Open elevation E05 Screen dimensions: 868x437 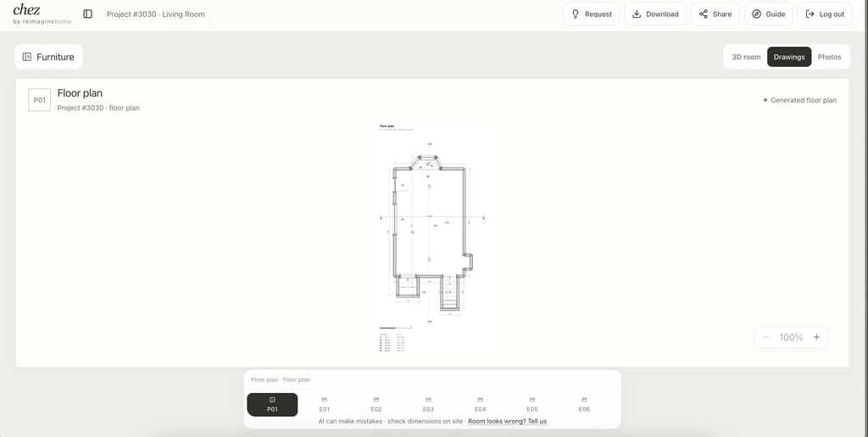pos(532,405)
